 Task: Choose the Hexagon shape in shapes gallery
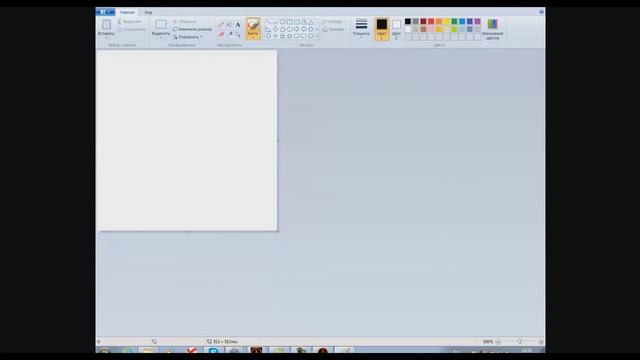289,29
